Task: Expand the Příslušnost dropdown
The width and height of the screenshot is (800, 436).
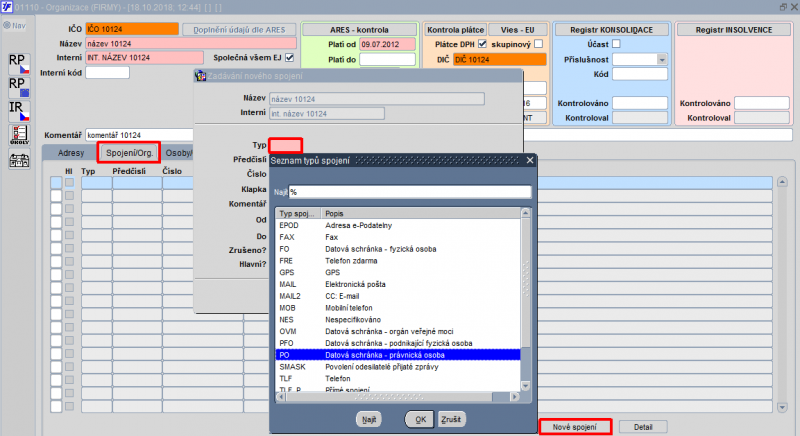Action: pyautogui.click(x=662, y=60)
